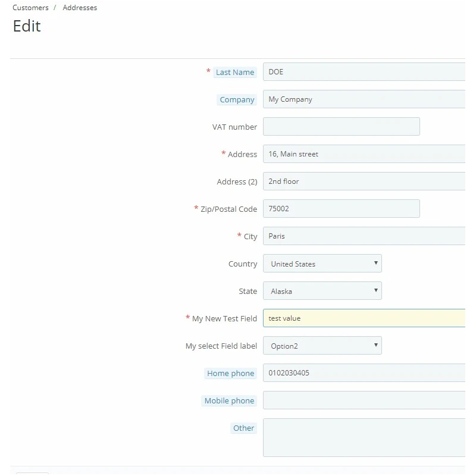Click the highlighted Mobile phone label

(x=229, y=400)
